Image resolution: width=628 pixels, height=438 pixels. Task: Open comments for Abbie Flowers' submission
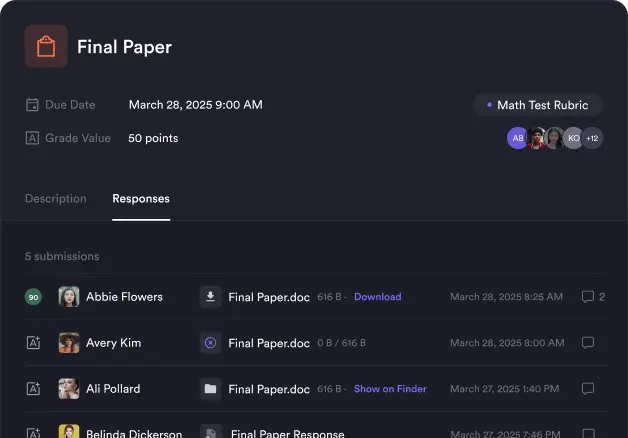pos(588,297)
